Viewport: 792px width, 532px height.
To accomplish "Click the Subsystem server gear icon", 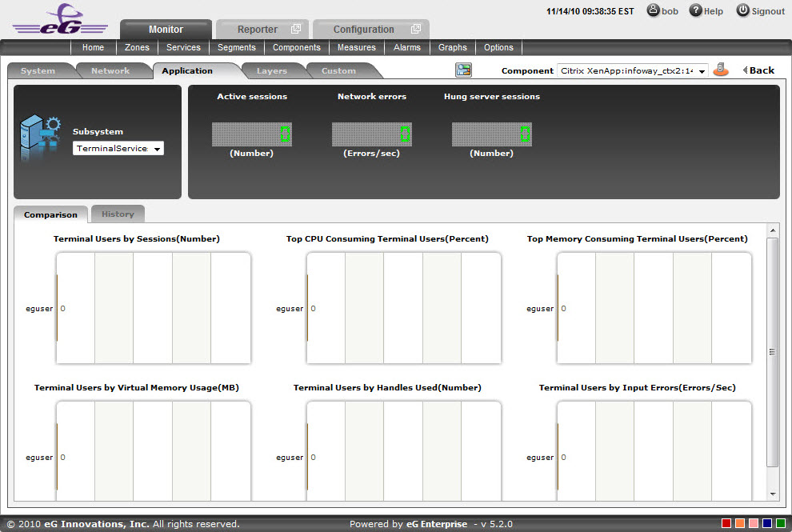I will tap(41, 138).
